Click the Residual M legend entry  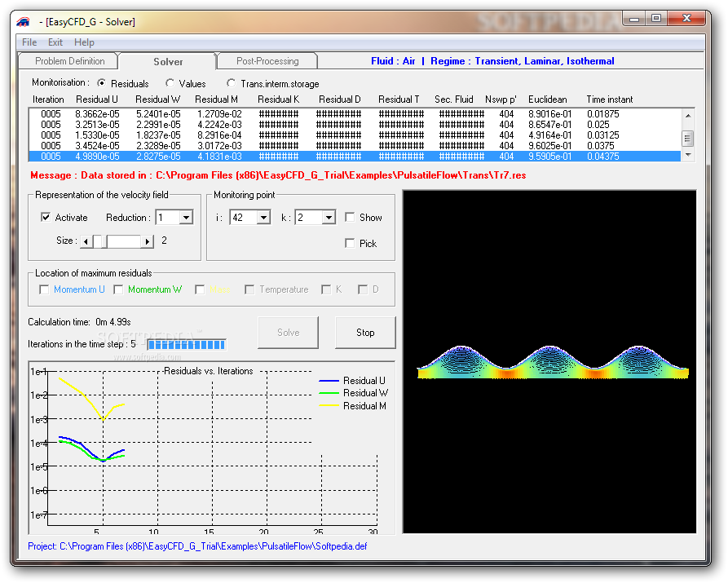pos(353,406)
